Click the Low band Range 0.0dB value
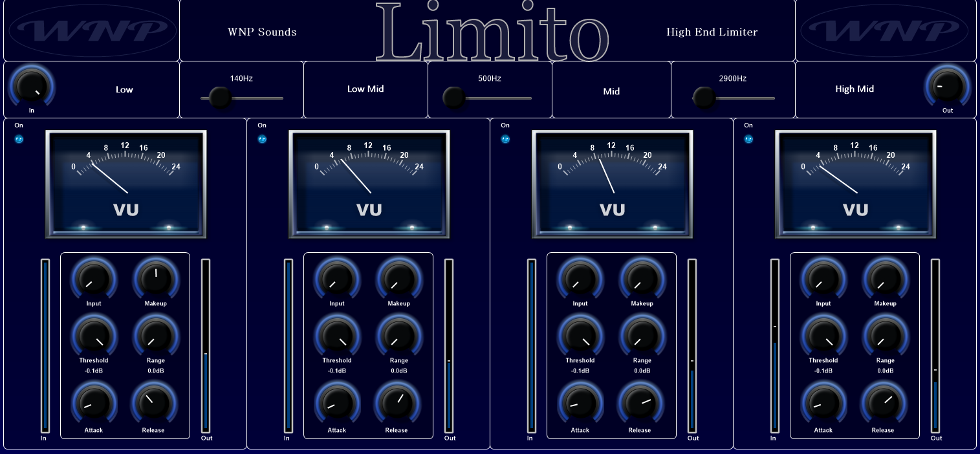Screen dimensions: 980x454 click(155, 371)
